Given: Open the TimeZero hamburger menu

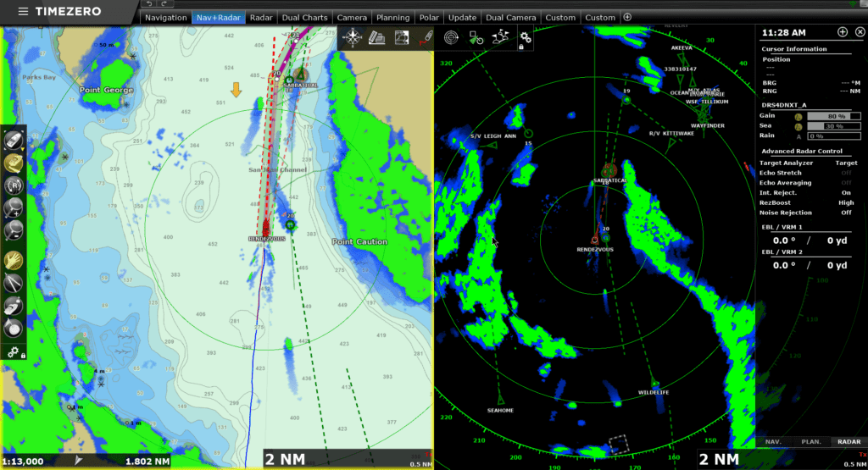Looking at the screenshot, I should pos(23,11).
